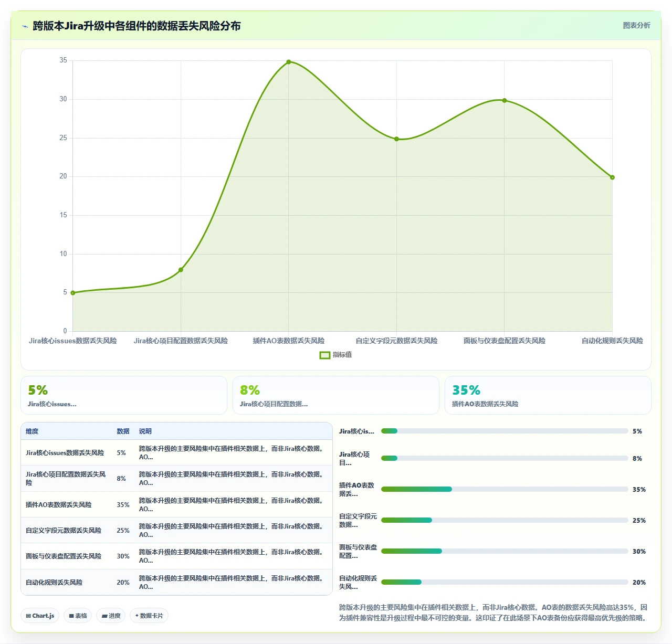Click the 数据 column header
This screenshot has height=644, width=672.
tap(123, 431)
